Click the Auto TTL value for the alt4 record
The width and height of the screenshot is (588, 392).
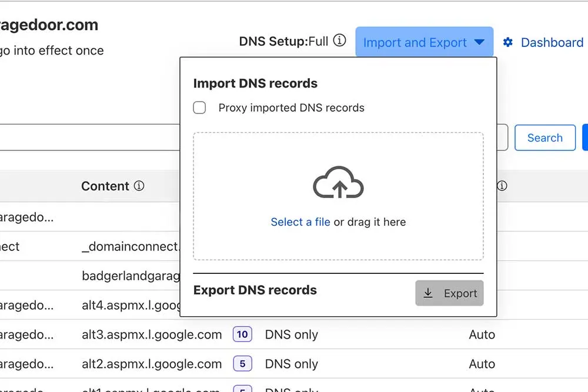[482, 305]
